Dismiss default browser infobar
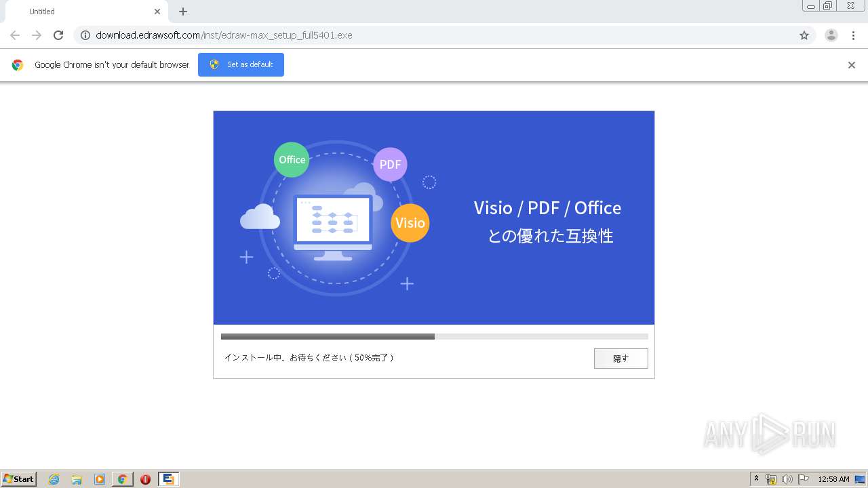 point(852,65)
